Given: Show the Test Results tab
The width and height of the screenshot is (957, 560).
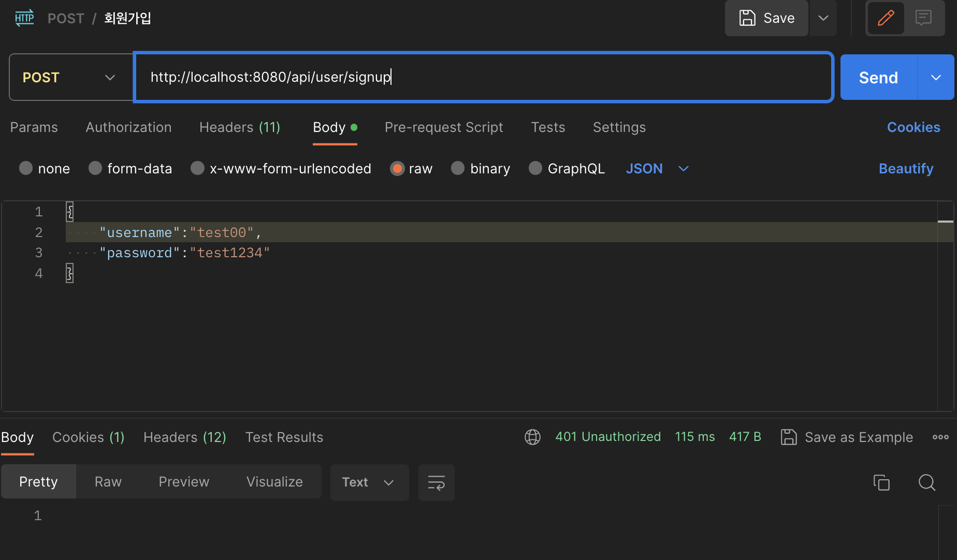Looking at the screenshot, I should point(284,437).
